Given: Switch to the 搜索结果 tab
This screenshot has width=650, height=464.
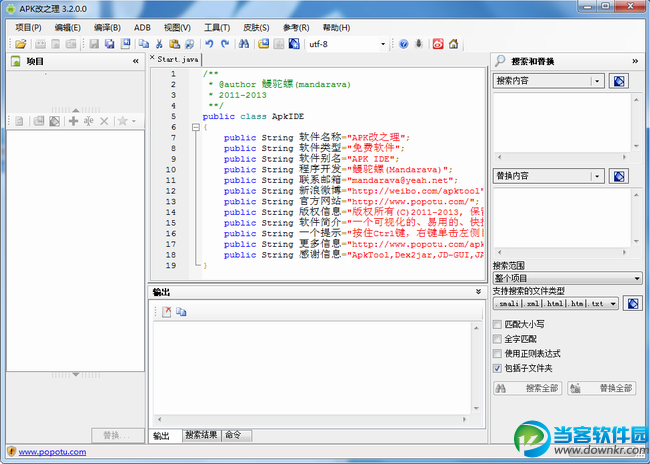Looking at the screenshot, I should pyautogui.click(x=201, y=435).
